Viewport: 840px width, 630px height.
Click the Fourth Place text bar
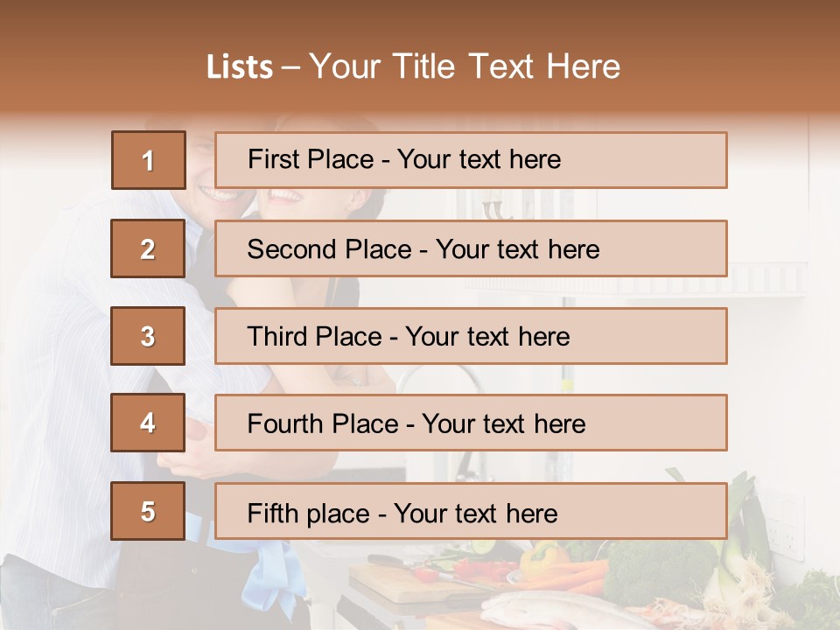470,423
